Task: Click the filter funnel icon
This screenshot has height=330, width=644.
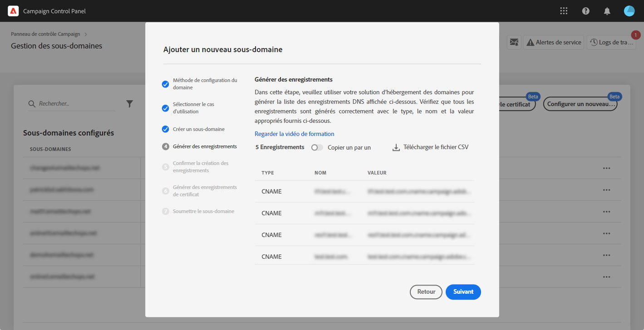Action: coord(129,104)
